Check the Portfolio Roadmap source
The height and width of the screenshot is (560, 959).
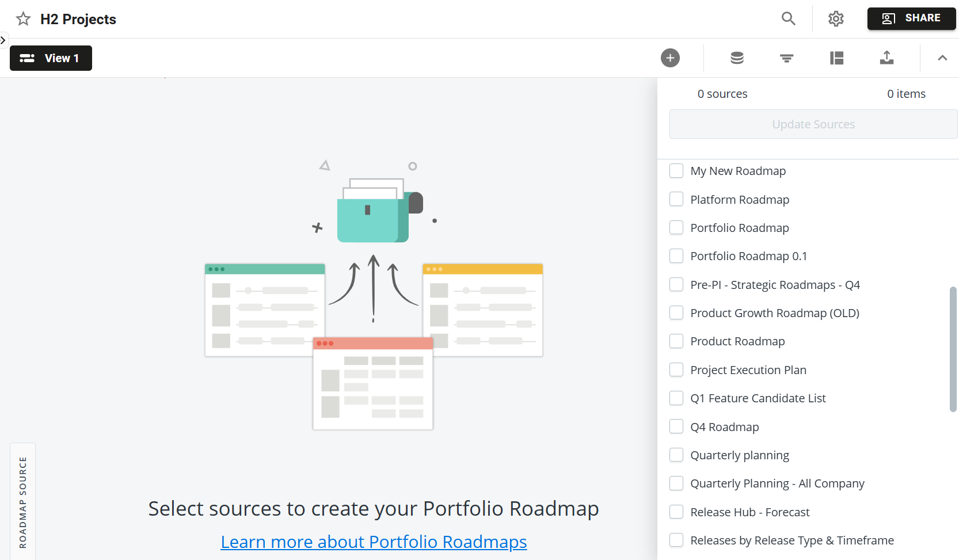[676, 227]
